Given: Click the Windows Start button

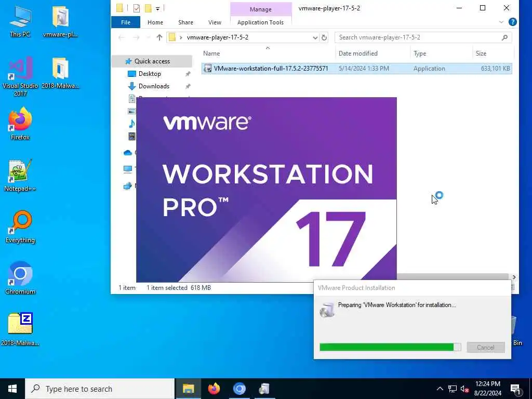Looking at the screenshot, I should click(12, 389).
